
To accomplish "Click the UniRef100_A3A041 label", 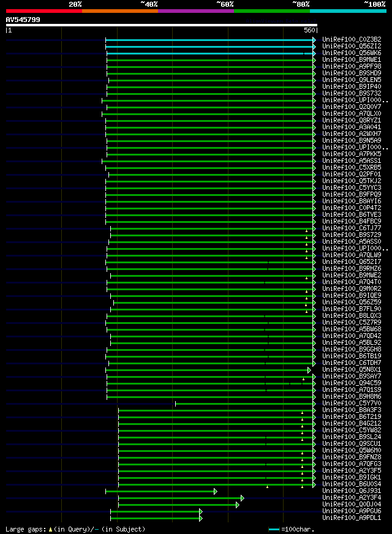I will [x=352, y=127].
